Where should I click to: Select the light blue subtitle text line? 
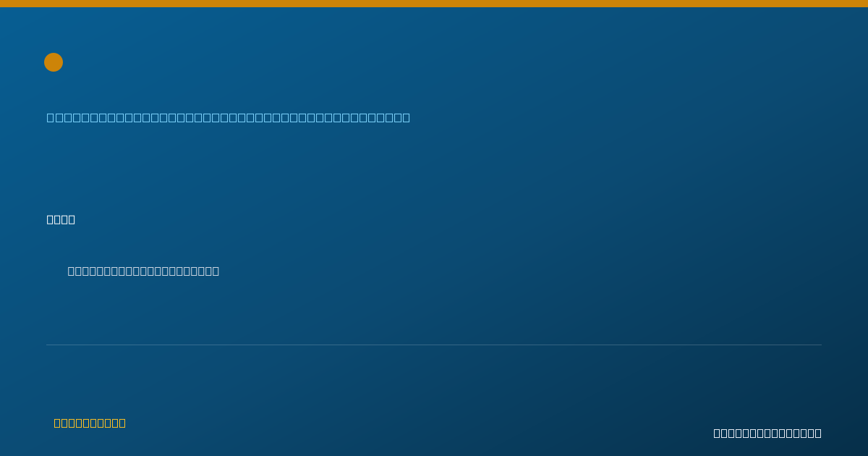[x=229, y=117]
